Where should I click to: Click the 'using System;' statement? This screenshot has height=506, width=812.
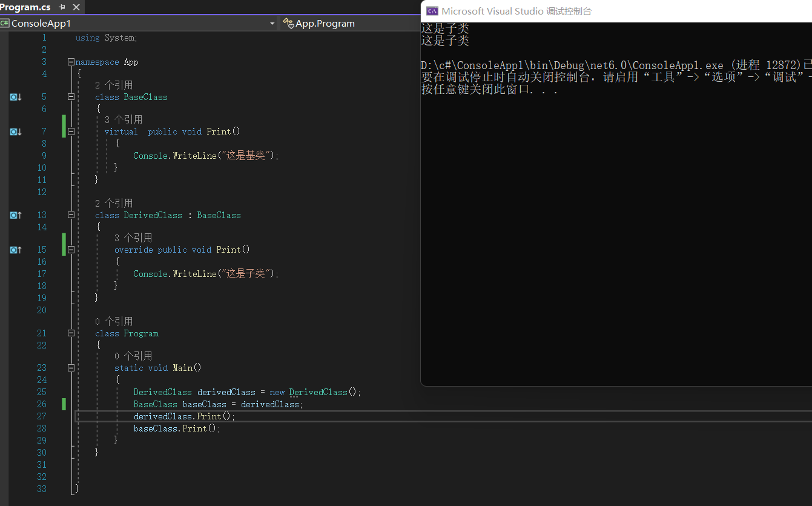pyautogui.click(x=107, y=38)
